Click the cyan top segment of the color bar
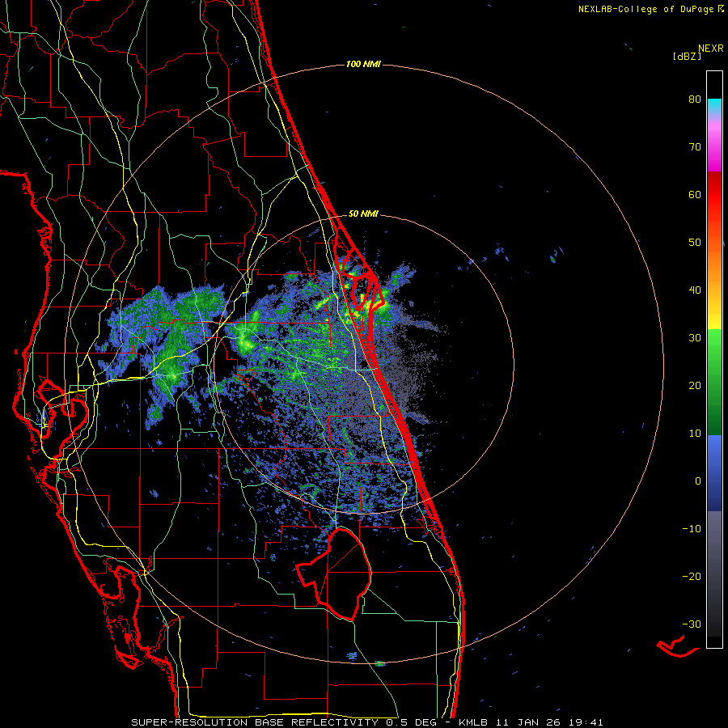Viewport: 728px width, 728px height. tap(714, 106)
